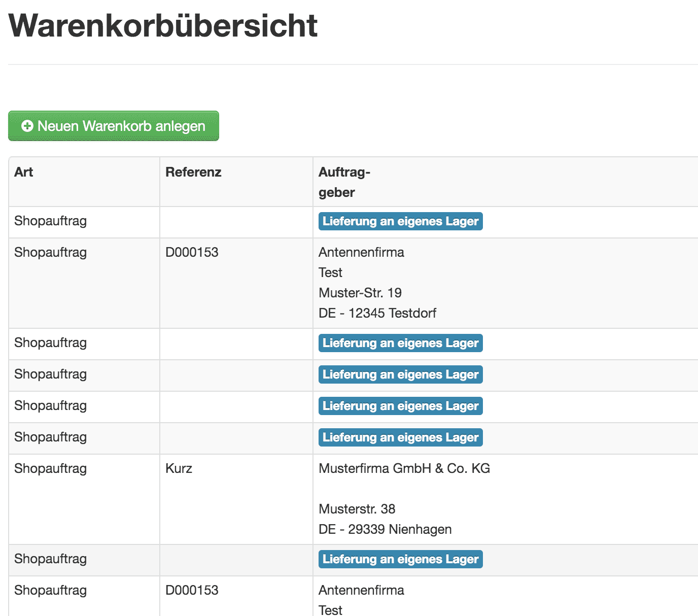This screenshot has width=698, height=616.
Task: Click the Lager badge just above Musterfirma row
Action: [x=401, y=437]
